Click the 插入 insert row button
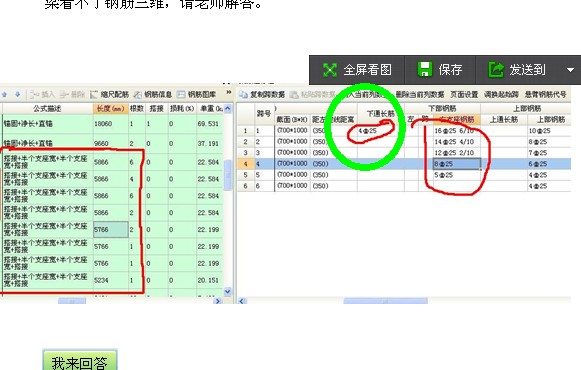Screen dimensions: 581x370 tap(42, 94)
